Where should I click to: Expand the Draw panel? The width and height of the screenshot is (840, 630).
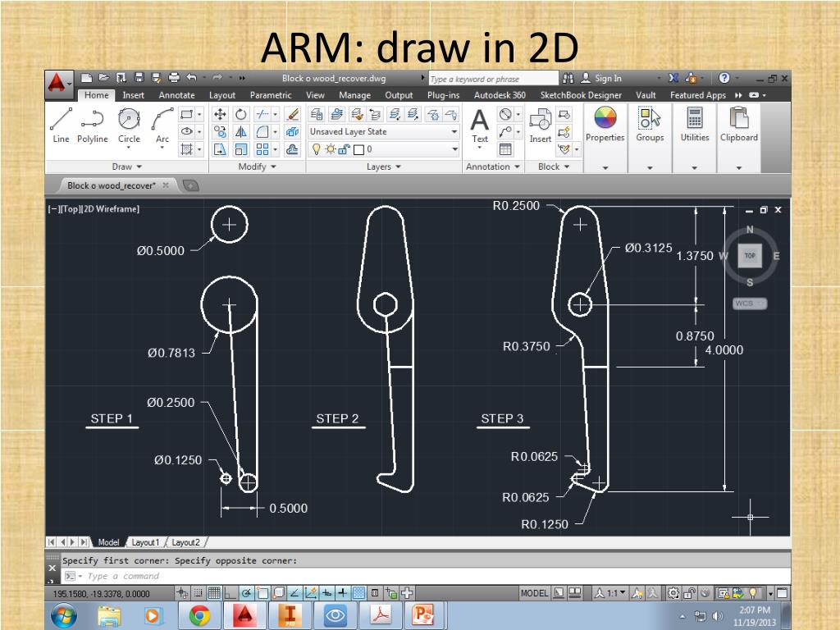click(127, 167)
